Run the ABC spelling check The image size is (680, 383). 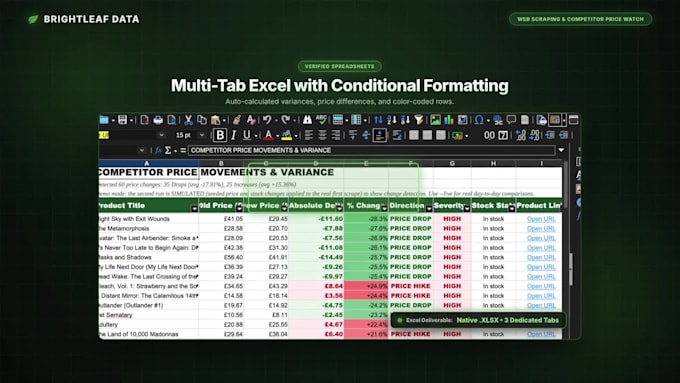point(321,120)
